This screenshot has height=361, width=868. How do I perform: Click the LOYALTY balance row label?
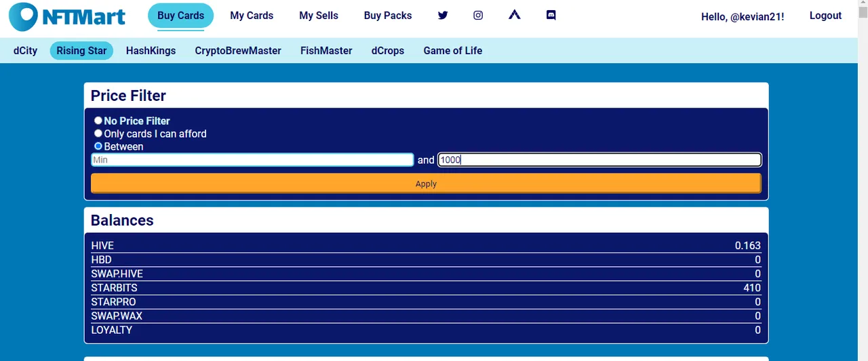coord(111,331)
